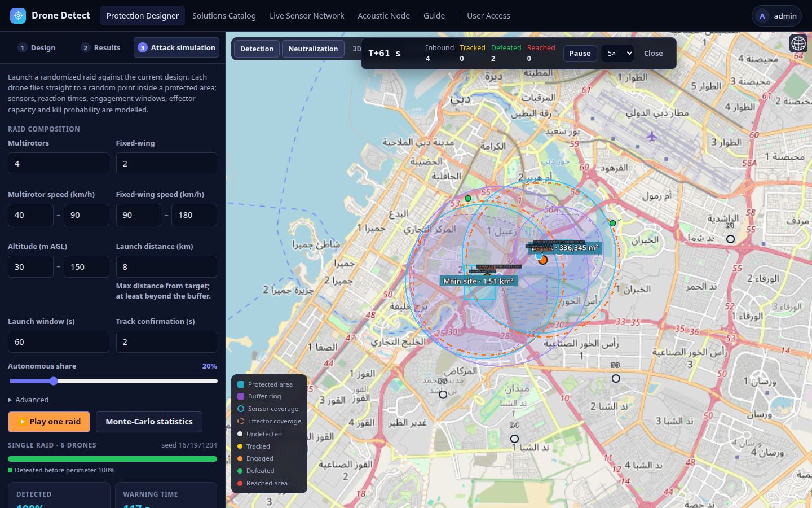Open the 5× playback speed dropdown
The image size is (812, 508).
tap(617, 53)
